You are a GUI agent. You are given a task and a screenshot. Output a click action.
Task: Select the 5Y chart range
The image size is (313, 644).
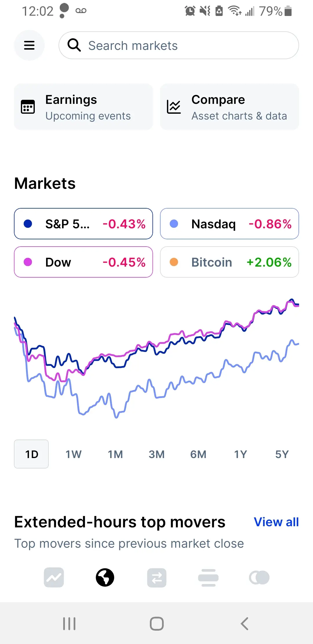point(282,454)
